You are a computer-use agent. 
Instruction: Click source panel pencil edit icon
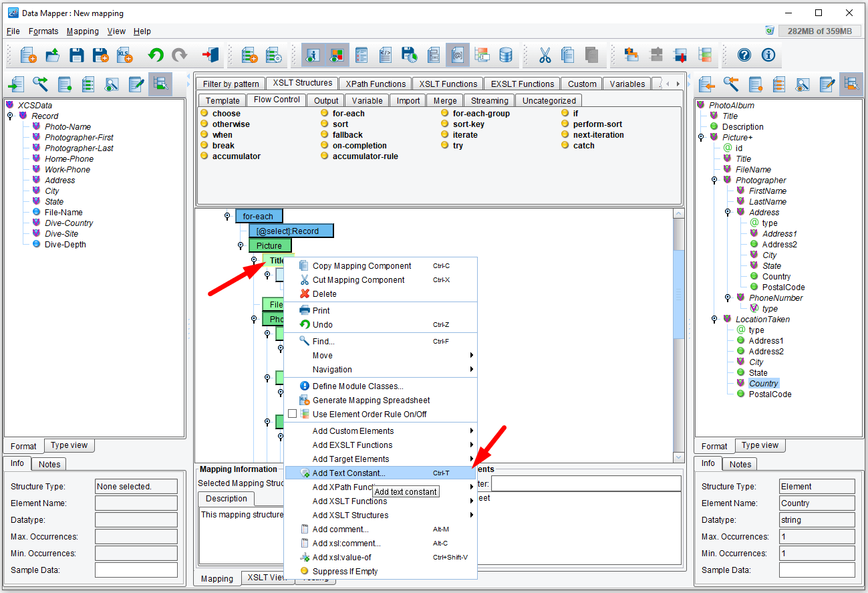(x=136, y=84)
